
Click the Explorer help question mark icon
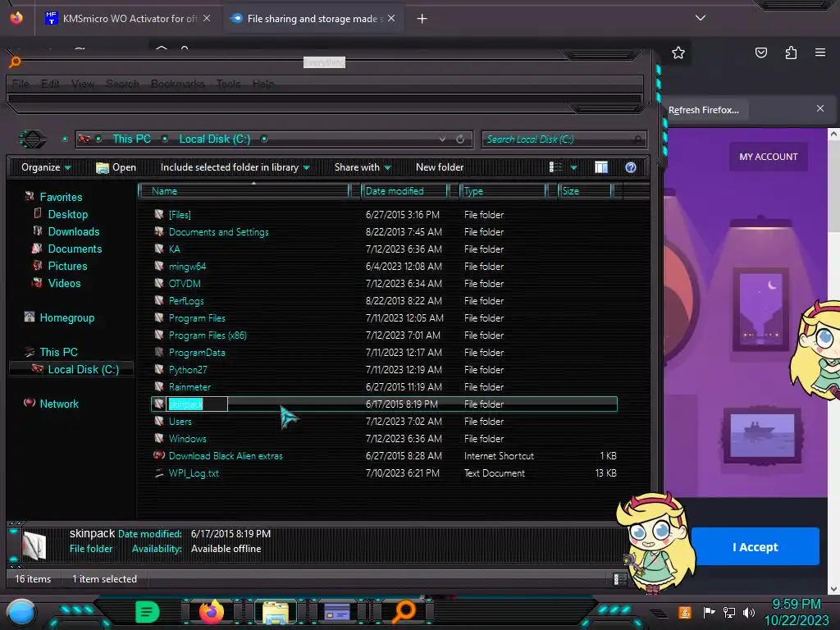[631, 167]
